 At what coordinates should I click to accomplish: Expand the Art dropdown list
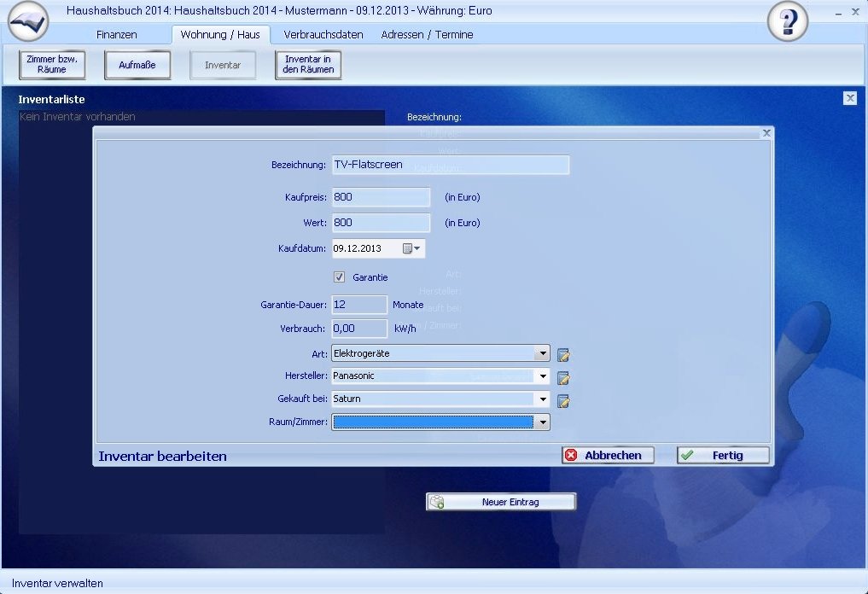coord(541,353)
